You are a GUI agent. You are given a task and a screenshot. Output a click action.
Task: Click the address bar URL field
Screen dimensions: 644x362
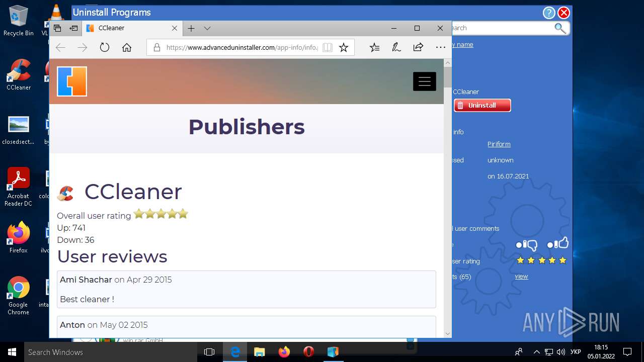coord(242,47)
